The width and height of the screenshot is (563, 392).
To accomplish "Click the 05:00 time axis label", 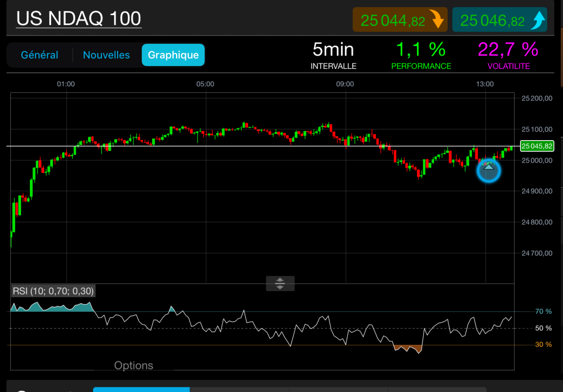I will [205, 84].
